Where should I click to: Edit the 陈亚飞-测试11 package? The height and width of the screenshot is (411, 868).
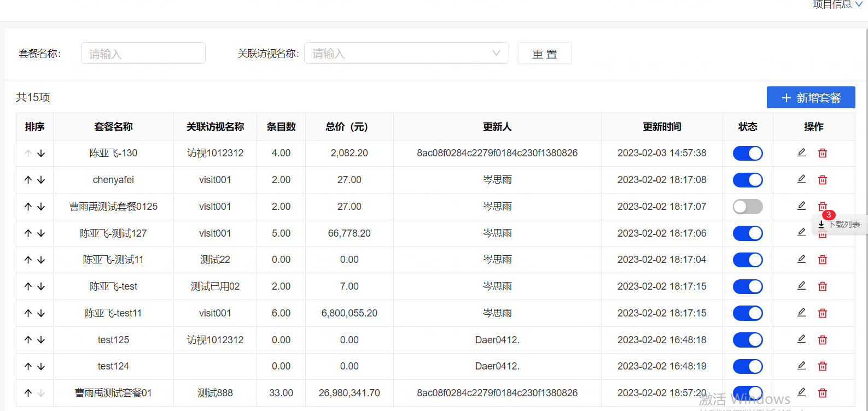tap(801, 259)
